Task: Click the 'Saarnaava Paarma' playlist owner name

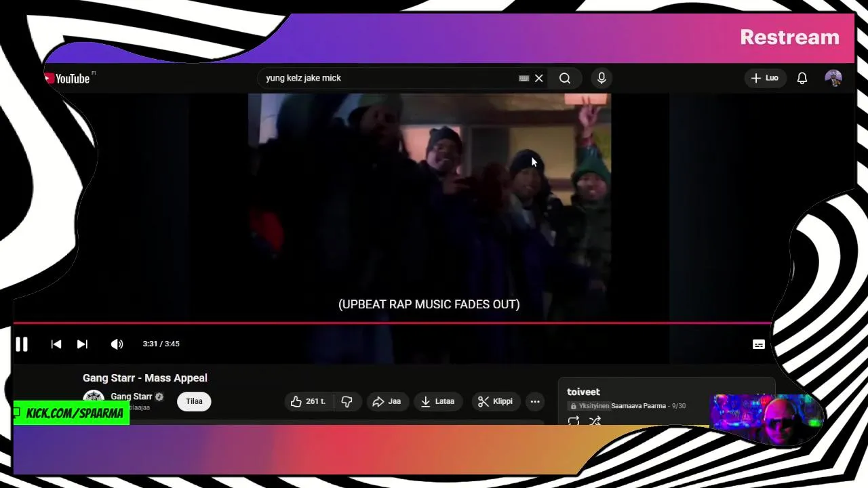Action: pos(638,406)
